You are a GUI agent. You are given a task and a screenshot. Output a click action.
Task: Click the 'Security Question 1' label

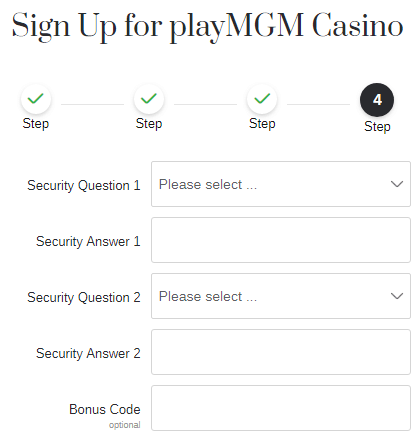[84, 186]
